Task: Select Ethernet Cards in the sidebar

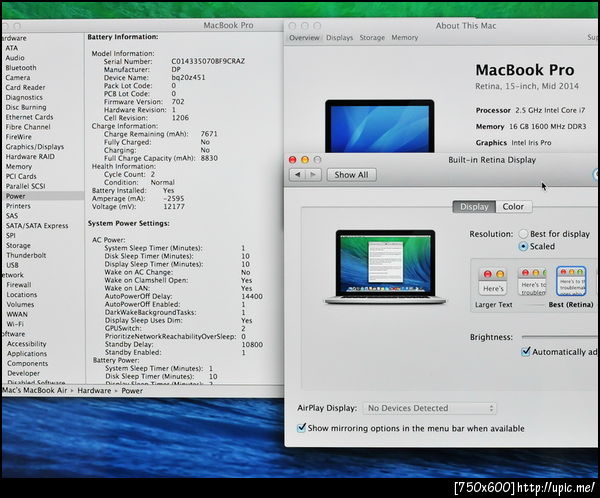Action: point(29,117)
